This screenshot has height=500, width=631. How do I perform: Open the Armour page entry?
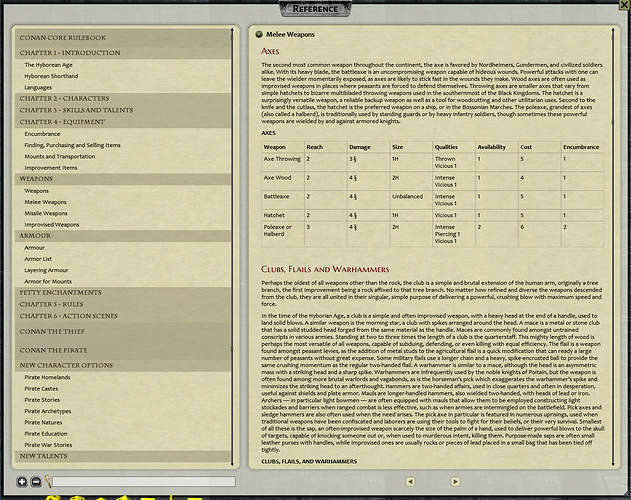coord(35,248)
